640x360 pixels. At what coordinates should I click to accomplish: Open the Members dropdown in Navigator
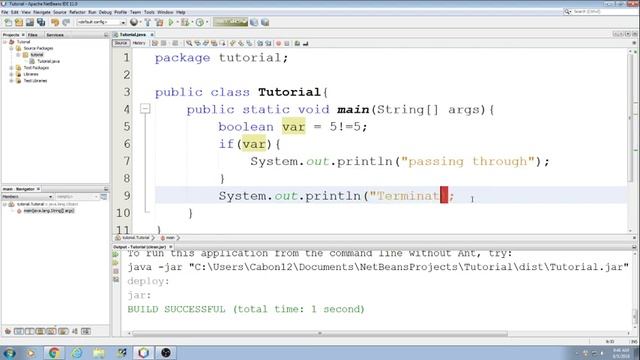[x=27, y=197]
